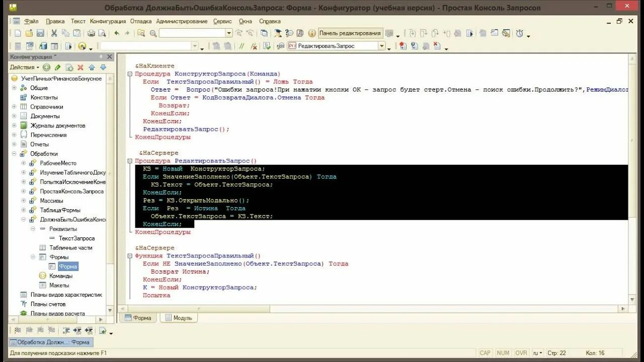Click the Move down arrow in Configuration panel

pyautogui.click(x=103, y=67)
